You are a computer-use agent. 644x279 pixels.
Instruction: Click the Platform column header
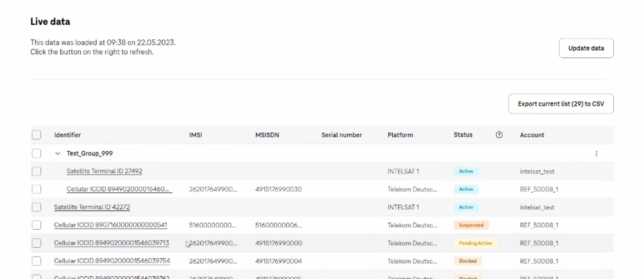click(400, 135)
